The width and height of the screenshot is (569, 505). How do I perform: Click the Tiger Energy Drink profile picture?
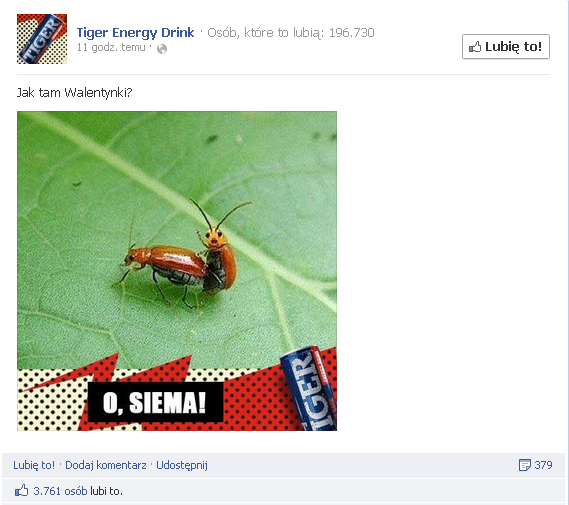(42, 39)
